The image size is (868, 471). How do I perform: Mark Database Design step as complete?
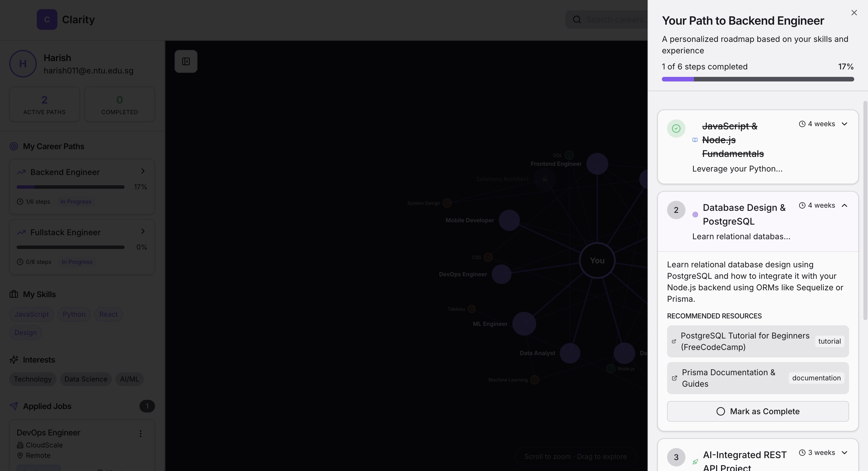pos(757,411)
